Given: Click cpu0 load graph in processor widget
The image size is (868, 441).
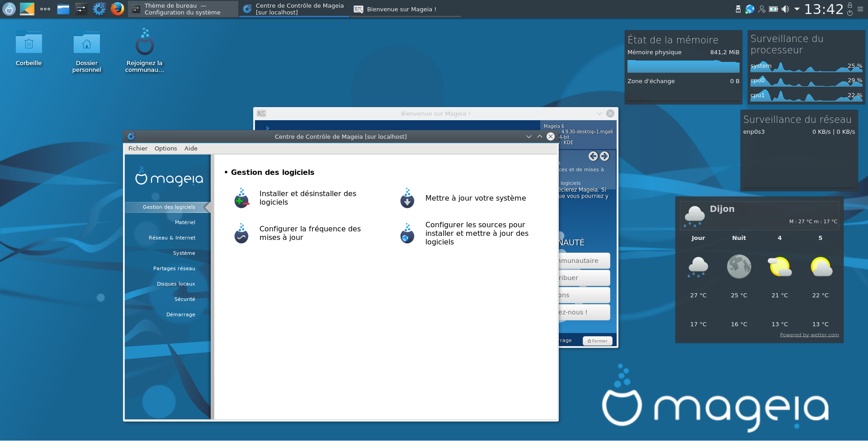Looking at the screenshot, I should pyautogui.click(x=806, y=81).
